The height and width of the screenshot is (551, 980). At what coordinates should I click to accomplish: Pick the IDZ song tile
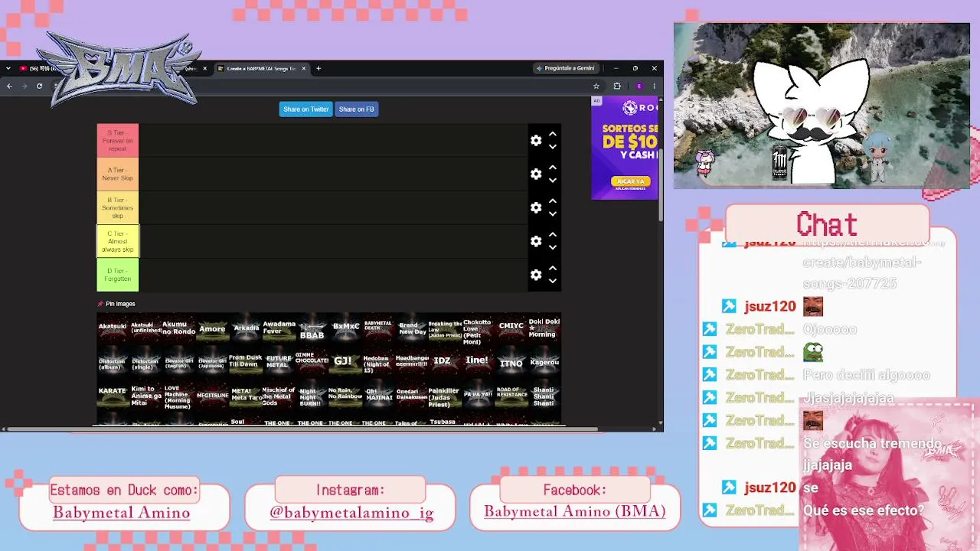click(x=445, y=360)
